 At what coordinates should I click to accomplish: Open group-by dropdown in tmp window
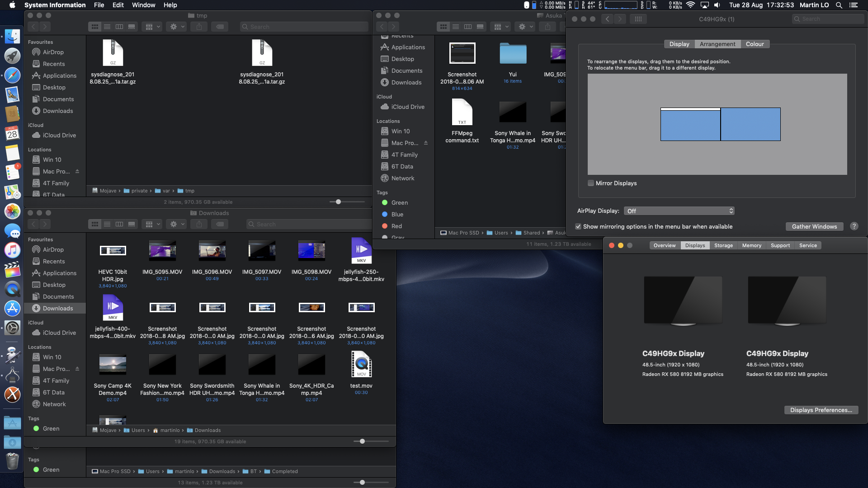pos(152,27)
